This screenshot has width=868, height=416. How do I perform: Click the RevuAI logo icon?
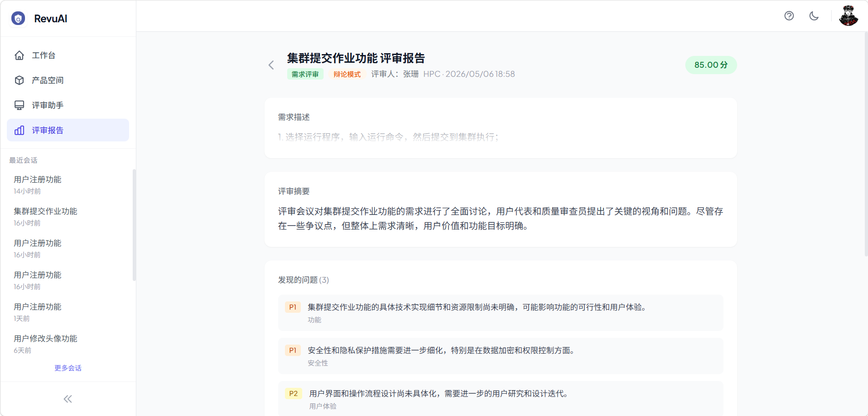coord(18,18)
